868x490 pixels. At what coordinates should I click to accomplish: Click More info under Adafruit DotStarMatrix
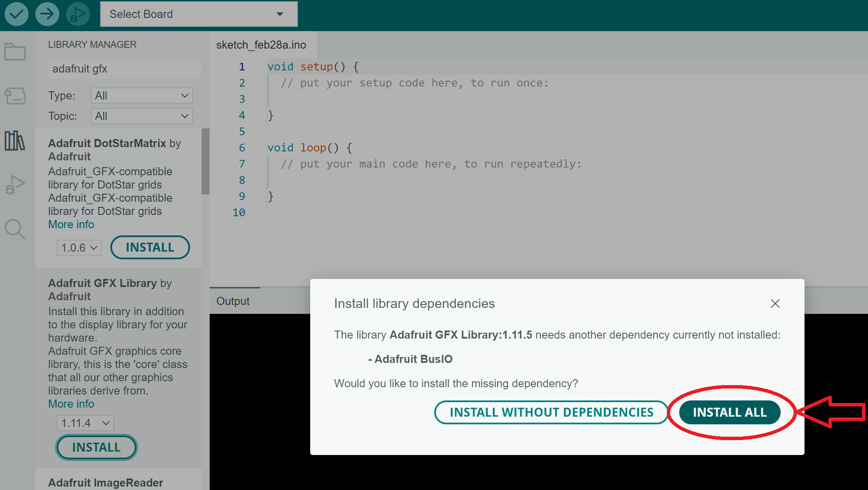[x=71, y=224]
